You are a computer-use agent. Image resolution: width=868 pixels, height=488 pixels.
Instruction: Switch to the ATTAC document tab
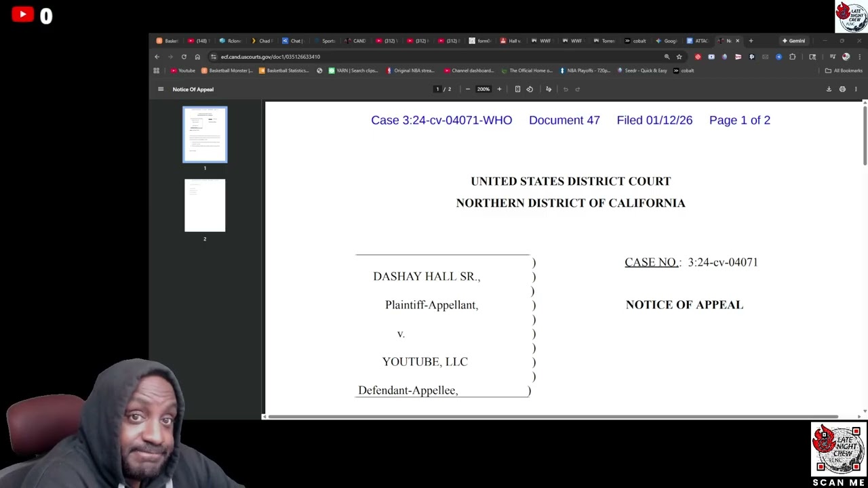point(697,41)
